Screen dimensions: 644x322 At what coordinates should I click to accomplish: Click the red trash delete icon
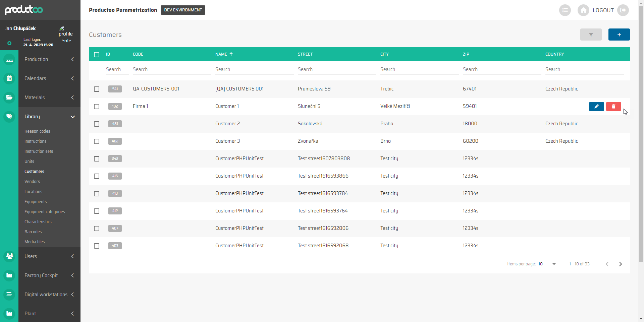point(613,107)
